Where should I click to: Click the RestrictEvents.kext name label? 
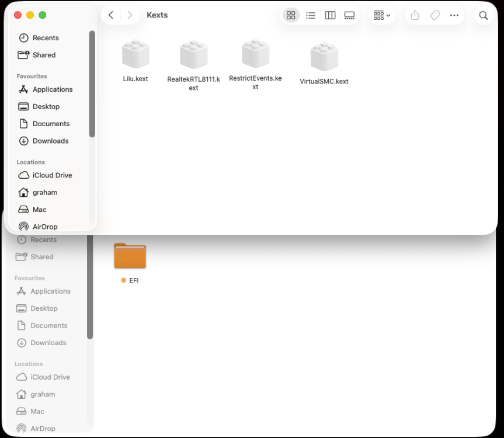255,82
